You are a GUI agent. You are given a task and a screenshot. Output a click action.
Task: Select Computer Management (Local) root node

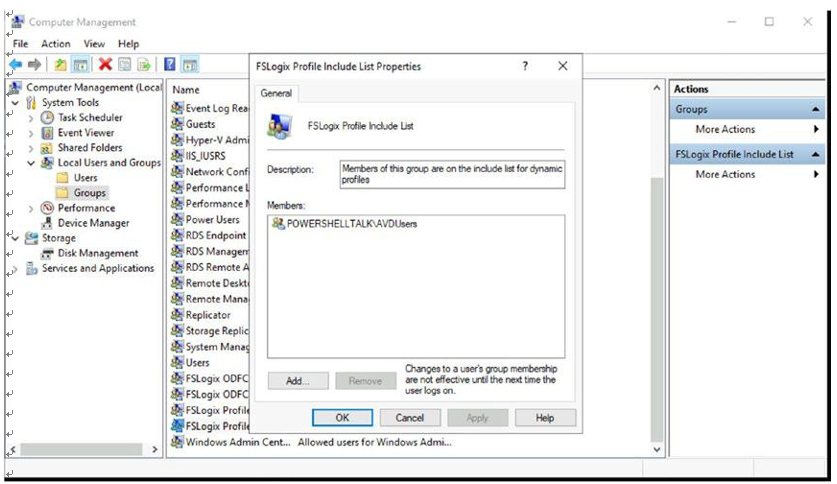(x=94, y=88)
